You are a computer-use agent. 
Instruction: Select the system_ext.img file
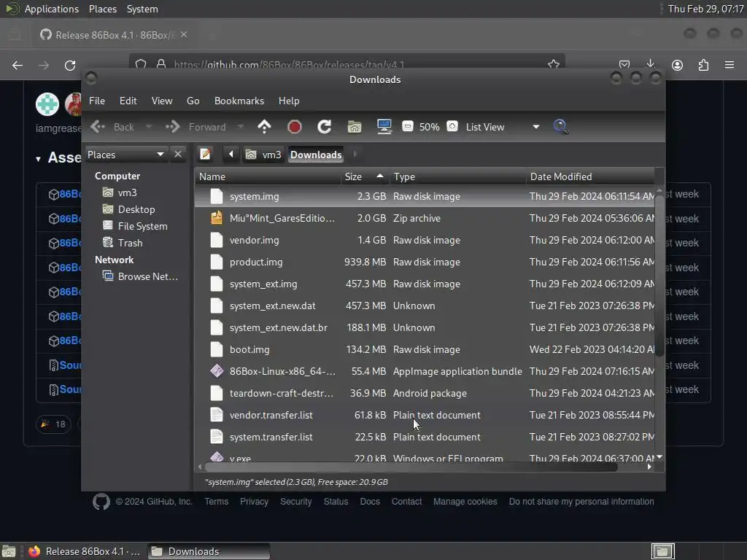(425, 284)
